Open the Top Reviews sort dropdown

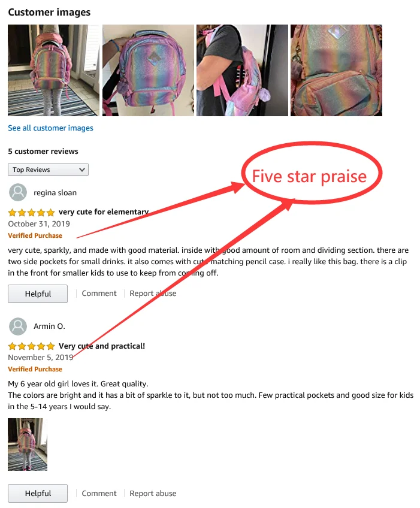[48, 170]
